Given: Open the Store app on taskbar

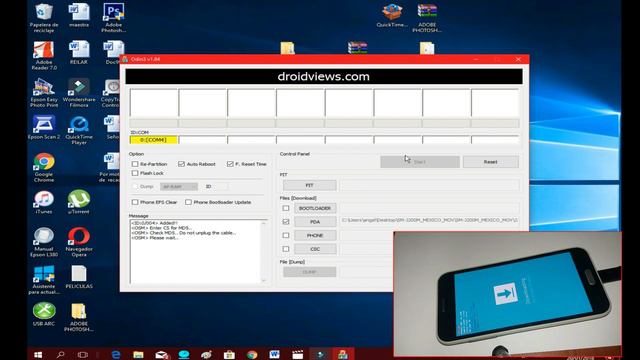Looking at the screenshot, I should 229,355.
